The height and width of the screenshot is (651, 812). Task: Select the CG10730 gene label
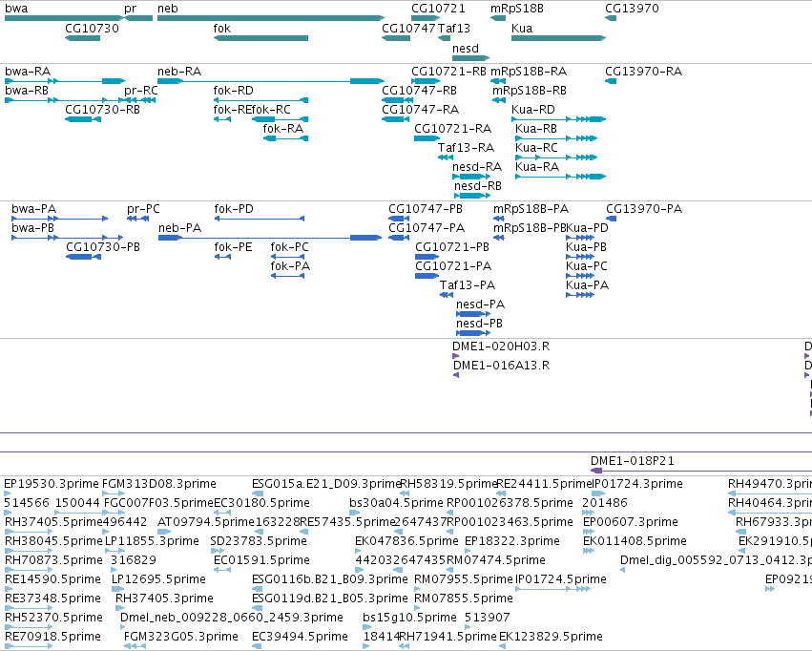[x=92, y=28]
